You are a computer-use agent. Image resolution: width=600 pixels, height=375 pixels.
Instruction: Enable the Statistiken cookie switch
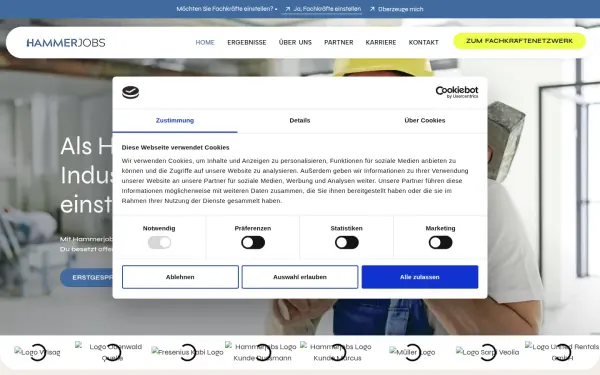(347, 243)
